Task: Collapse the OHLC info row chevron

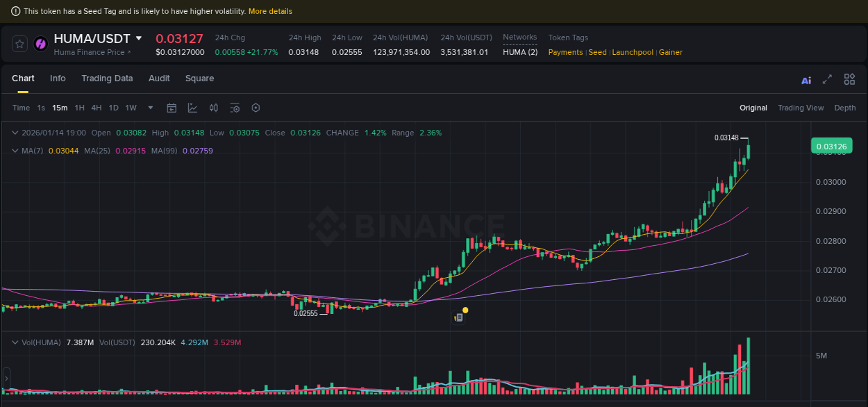Action: click(x=15, y=133)
